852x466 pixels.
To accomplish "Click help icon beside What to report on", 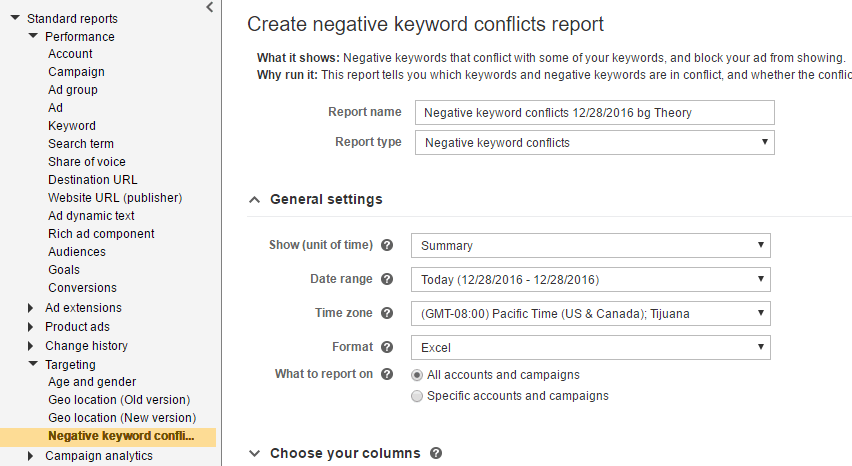I will point(387,375).
